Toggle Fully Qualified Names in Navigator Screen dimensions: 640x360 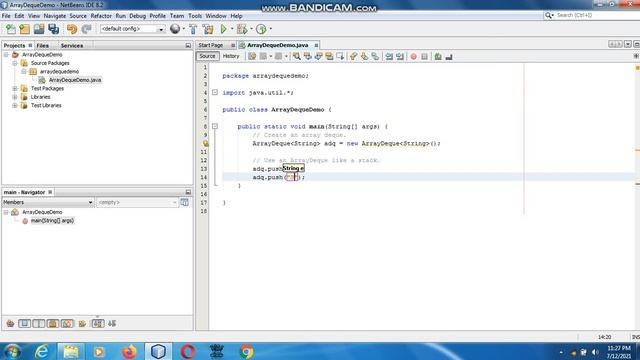82,324
